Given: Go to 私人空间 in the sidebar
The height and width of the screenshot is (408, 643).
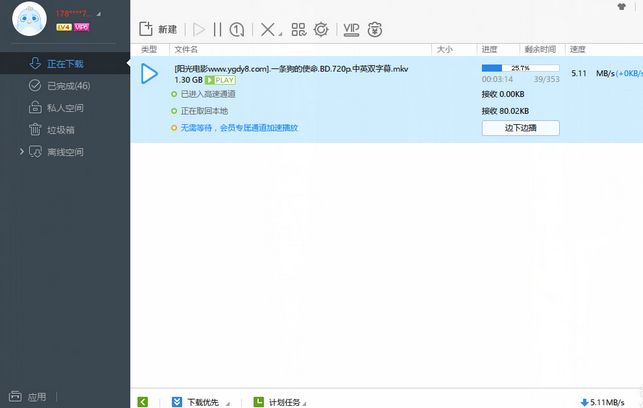Looking at the screenshot, I should pos(66,108).
